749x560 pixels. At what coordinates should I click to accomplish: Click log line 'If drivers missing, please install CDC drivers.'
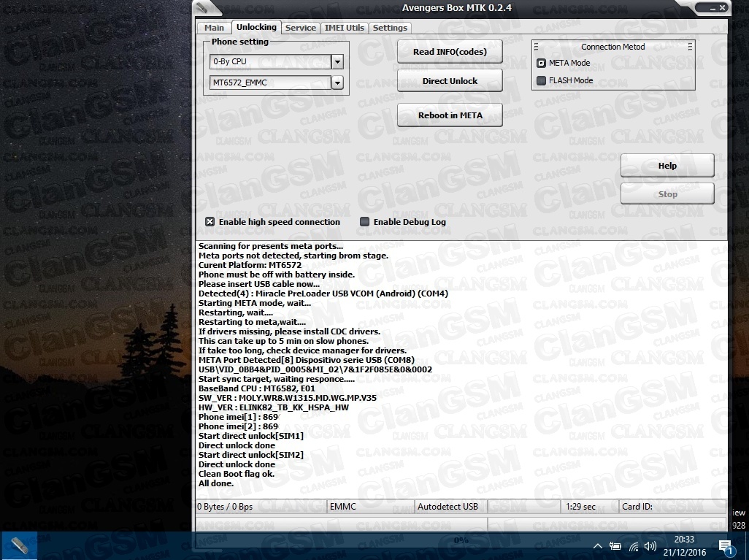click(290, 331)
